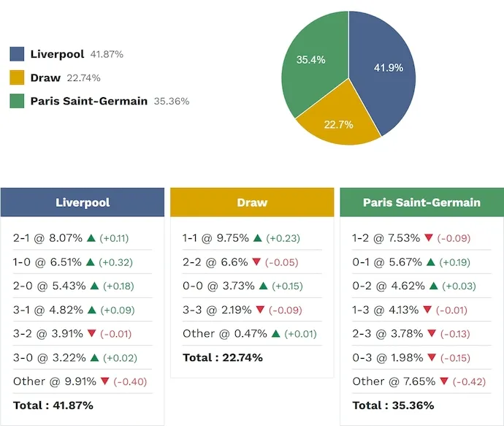Click the yellow Draw legend swatch
The image size is (504, 426).
(x=17, y=78)
